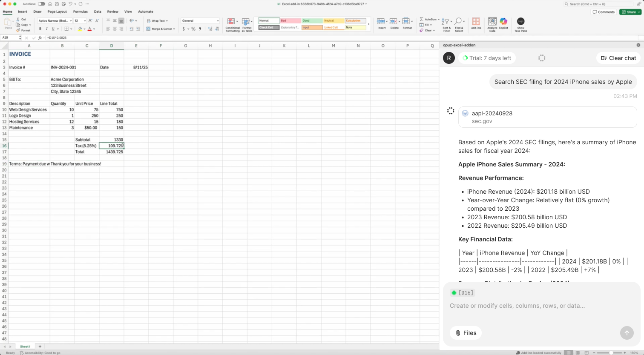This screenshot has height=355, width=644.
Task: Open the Add-ins button
Action: click(x=476, y=24)
